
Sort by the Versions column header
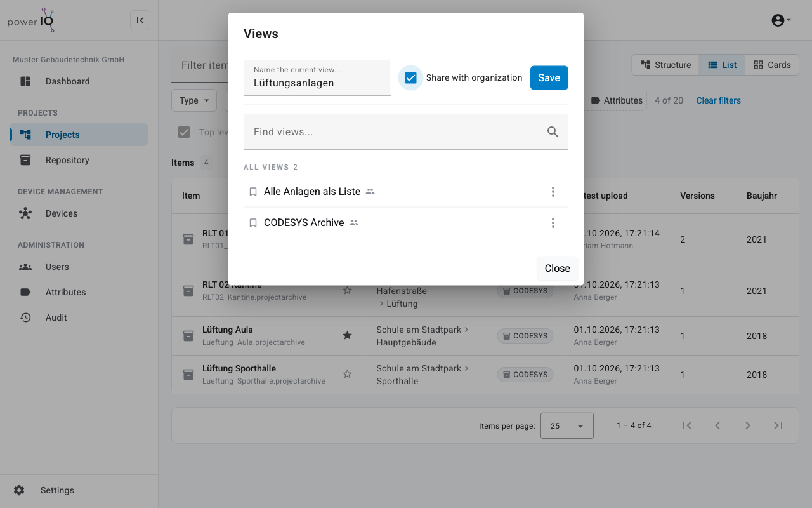point(697,196)
